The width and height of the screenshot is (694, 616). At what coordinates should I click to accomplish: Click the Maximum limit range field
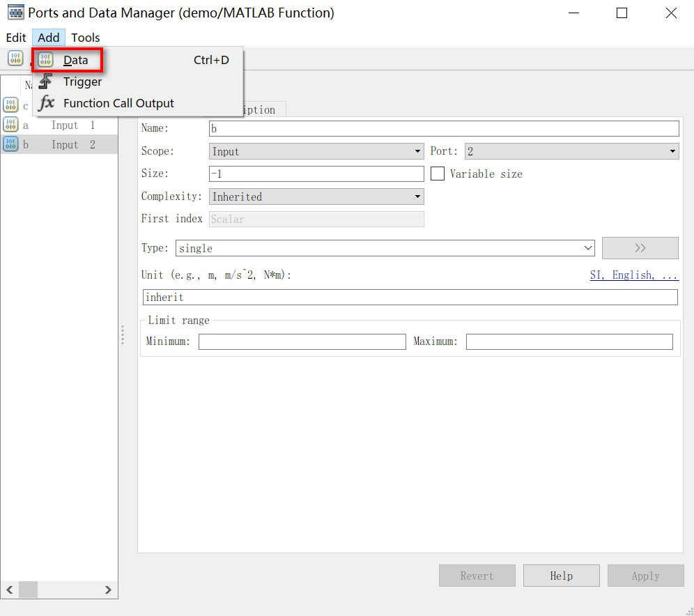click(x=570, y=341)
